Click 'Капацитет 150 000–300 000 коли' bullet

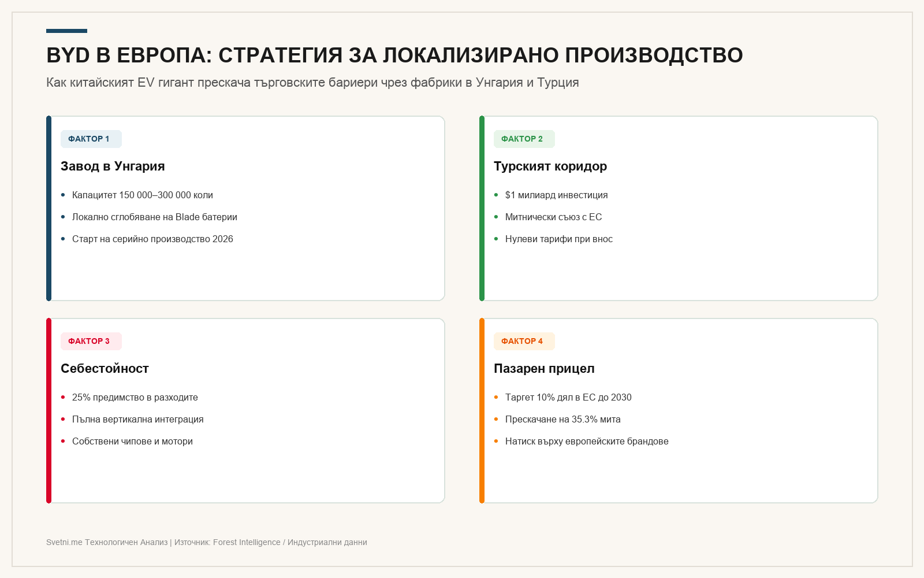click(x=143, y=195)
